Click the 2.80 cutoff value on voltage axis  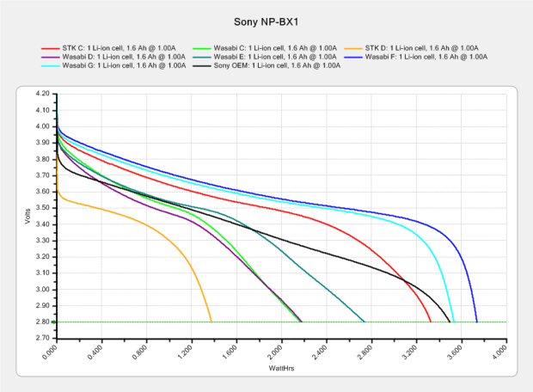[42, 322]
